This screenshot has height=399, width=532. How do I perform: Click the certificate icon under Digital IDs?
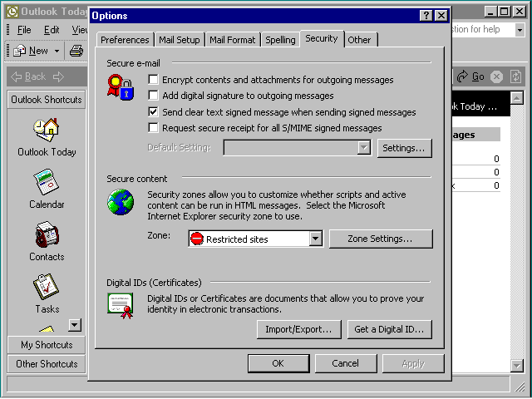click(121, 305)
